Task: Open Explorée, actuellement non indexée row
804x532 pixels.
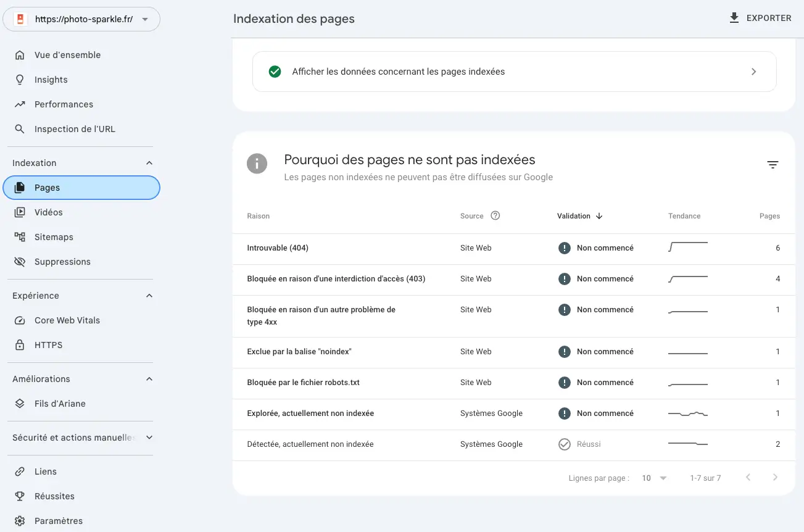Action: point(513,414)
